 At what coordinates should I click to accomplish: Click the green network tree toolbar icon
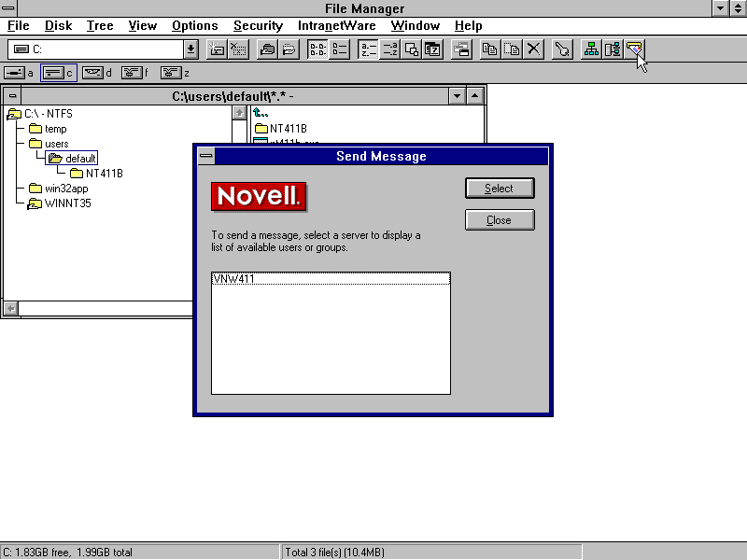click(591, 49)
